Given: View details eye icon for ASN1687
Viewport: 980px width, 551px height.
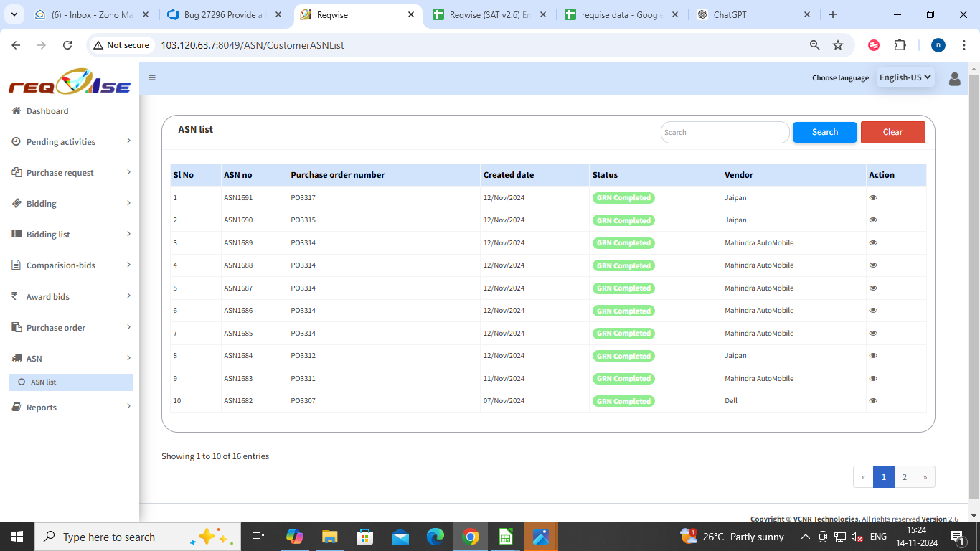Looking at the screenshot, I should [873, 288].
